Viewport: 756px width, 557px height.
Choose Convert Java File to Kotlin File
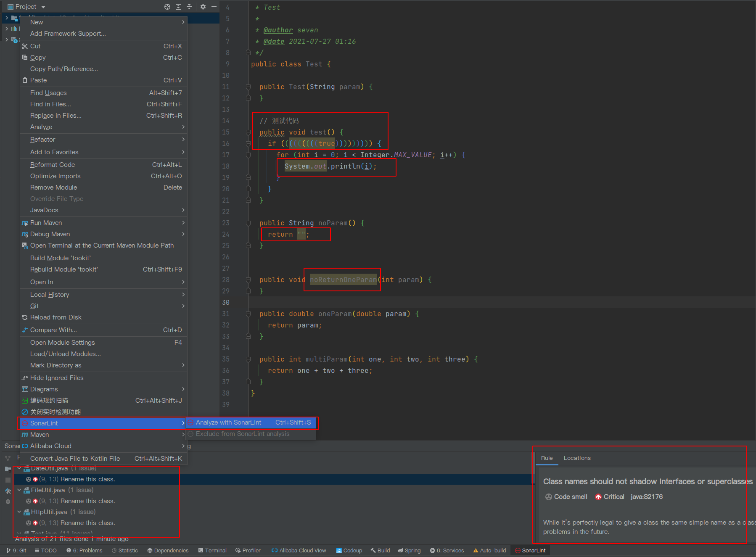coord(103,459)
